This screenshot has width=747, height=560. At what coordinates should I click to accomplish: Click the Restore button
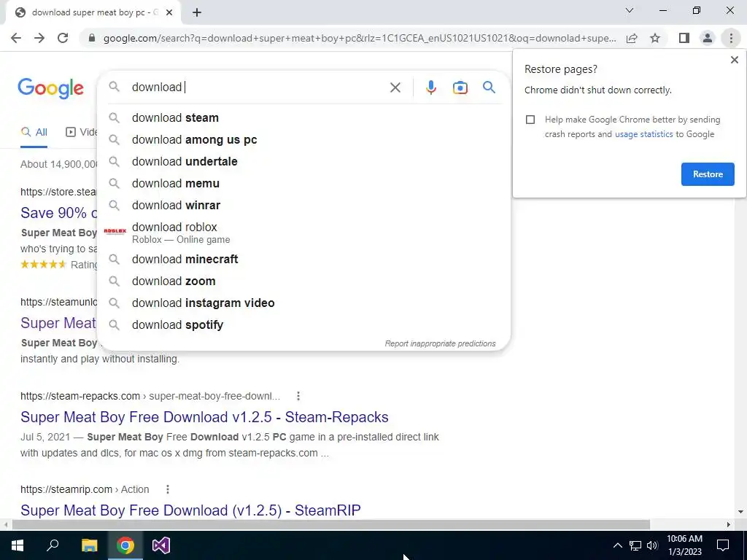coord(708,174)
